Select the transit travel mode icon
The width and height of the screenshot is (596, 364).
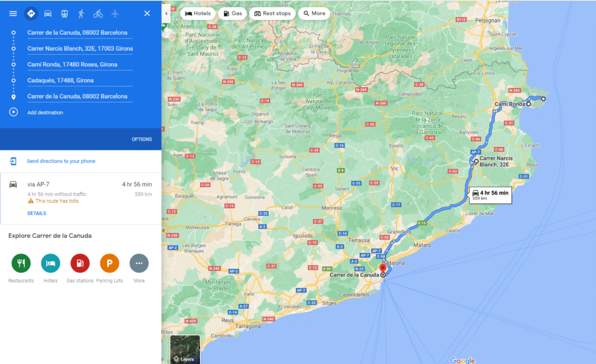click(x=64, y=13)
